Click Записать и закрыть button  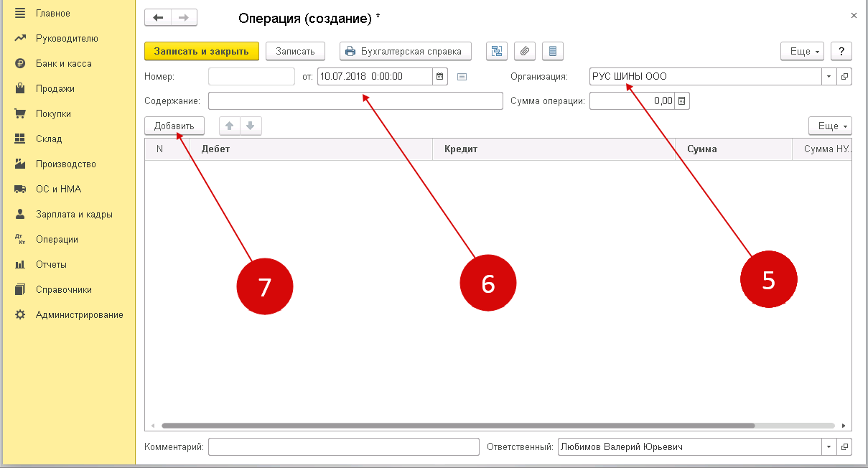201,51
